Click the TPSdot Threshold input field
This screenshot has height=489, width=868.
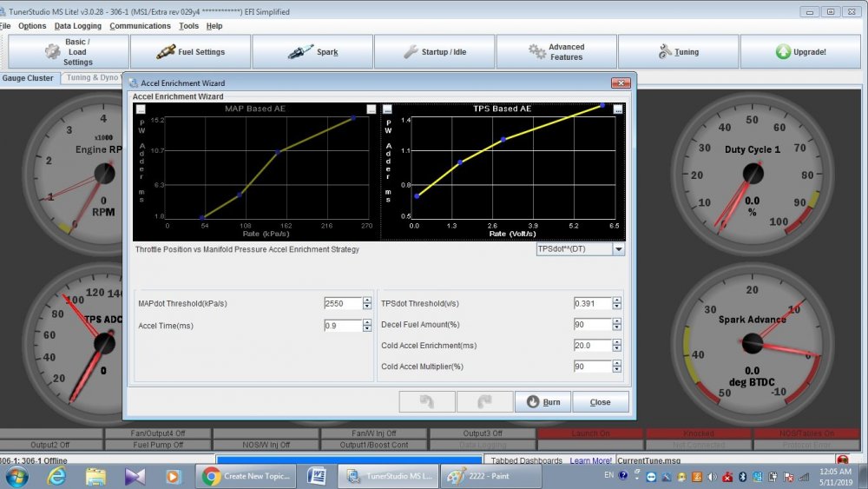pos(593,303)
